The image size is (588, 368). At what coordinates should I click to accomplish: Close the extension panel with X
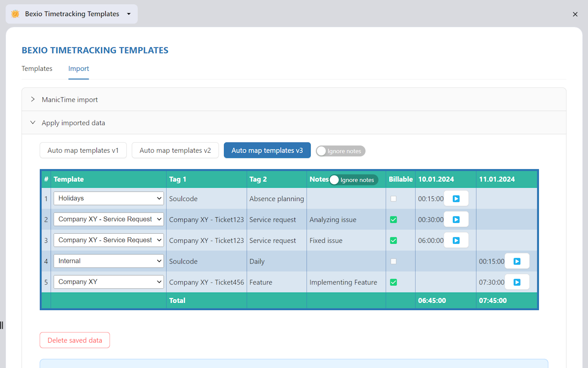pos(575,14)
